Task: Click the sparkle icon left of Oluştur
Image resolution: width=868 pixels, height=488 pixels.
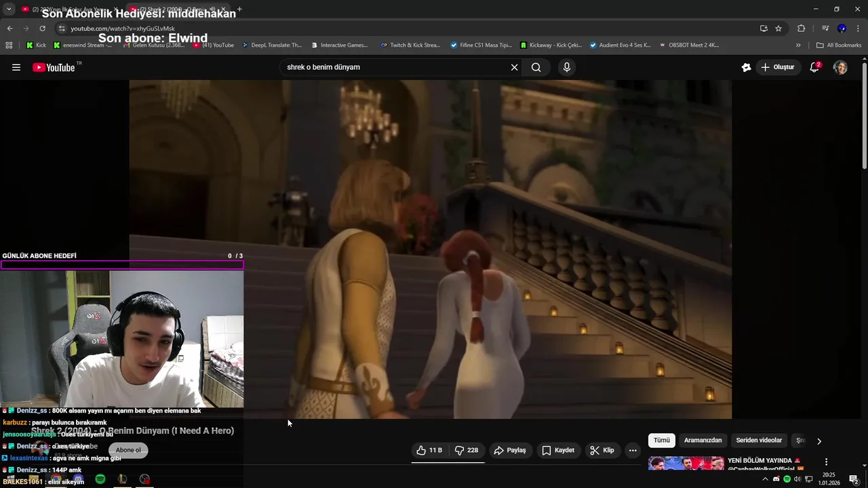Action: [x=746, y=67]
